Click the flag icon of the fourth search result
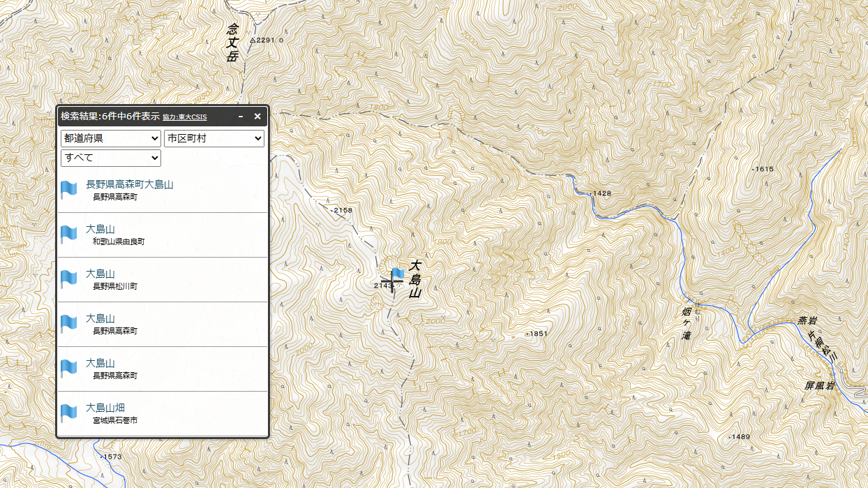The height and width of the screenshot is (488, 868). click(x=68, y=324)
